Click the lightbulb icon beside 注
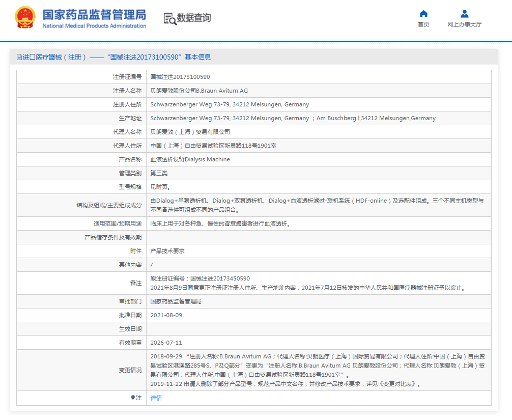512x420 pixels. (x=133, y=398)
